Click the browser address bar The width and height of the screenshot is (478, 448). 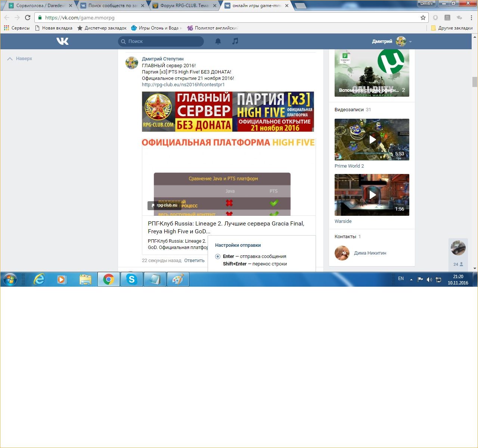[x=232, y=18]
